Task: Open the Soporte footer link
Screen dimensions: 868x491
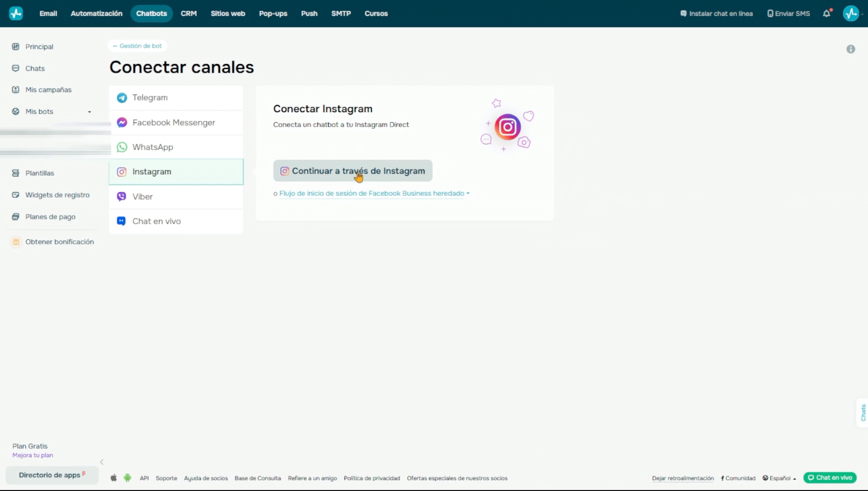Action: [166, 479]
